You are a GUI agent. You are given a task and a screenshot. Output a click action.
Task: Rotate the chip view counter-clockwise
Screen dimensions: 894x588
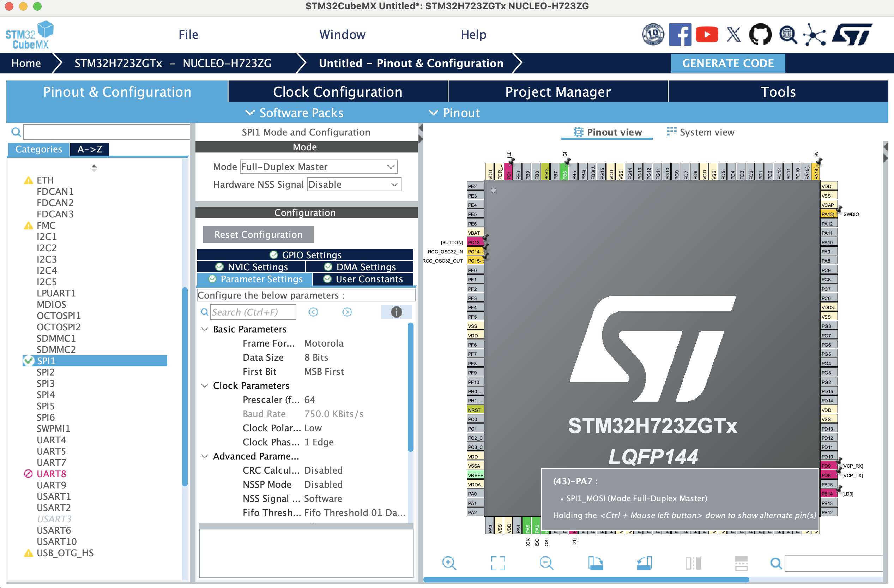coord(644,563)
